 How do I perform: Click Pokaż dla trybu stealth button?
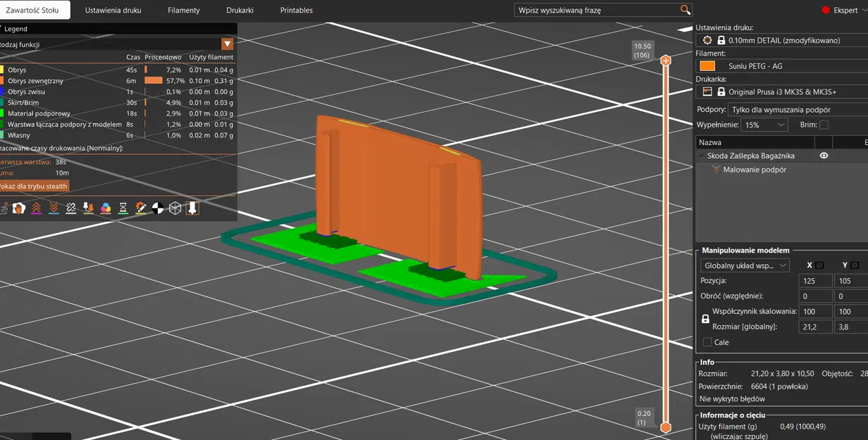pos(35,186)
